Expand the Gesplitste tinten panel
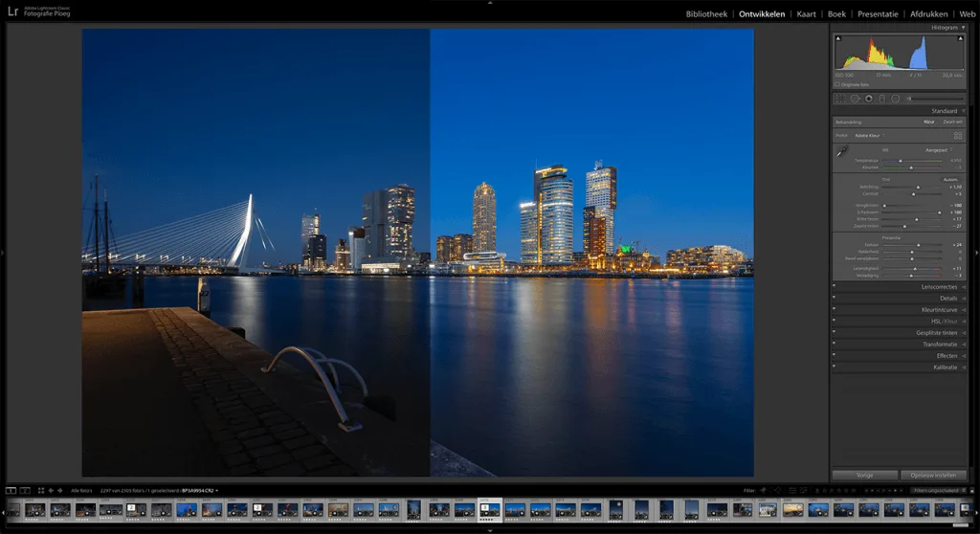The width and height of the screenshot is (980, 534). pos(963,333)
